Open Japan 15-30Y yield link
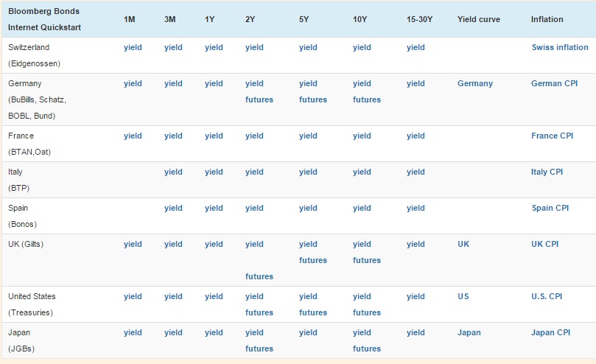This screenshot has width=596, height=364. point(416,332)
